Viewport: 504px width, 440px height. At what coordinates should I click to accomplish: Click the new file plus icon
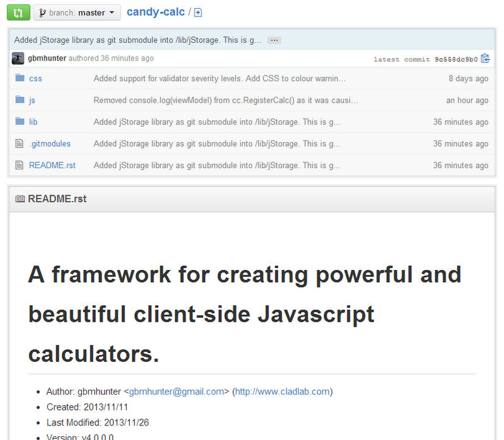tap(198, 13)
